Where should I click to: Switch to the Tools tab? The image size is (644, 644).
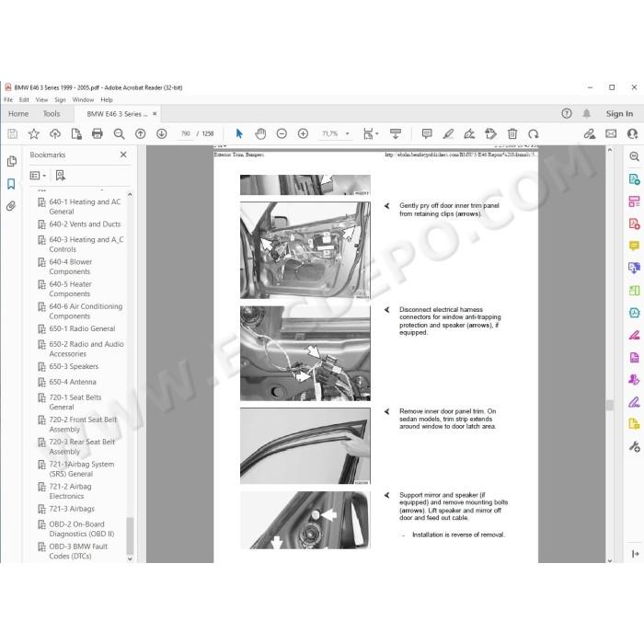tap(52, 114)
